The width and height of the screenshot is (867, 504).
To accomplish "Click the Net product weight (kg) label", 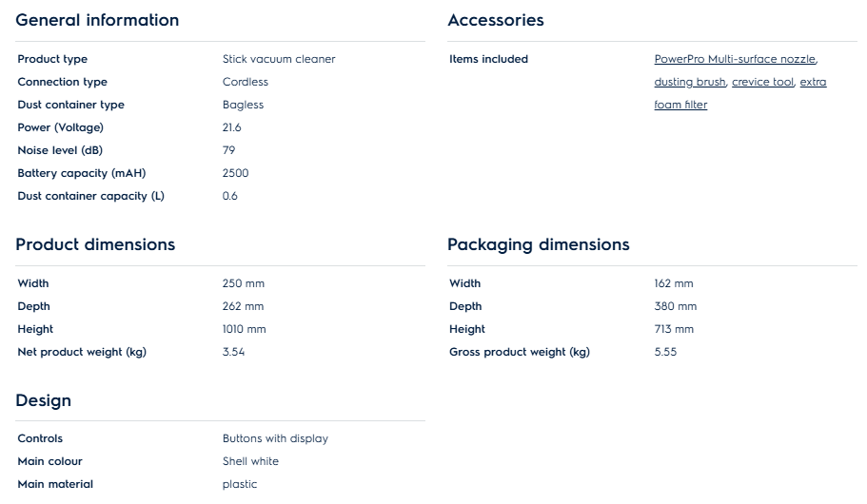I will point(82,352).
